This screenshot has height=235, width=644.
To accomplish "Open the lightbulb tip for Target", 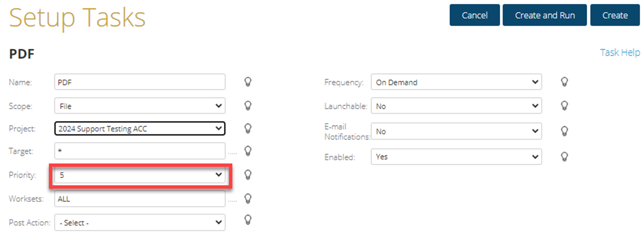I will pyautogui.click(x=248, y=151).
